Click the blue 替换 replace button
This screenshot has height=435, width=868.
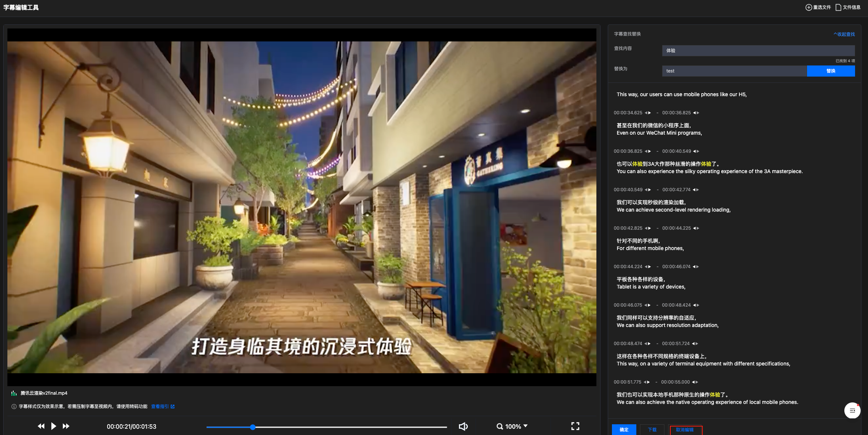pyautogui.click(x=831, y=71)
